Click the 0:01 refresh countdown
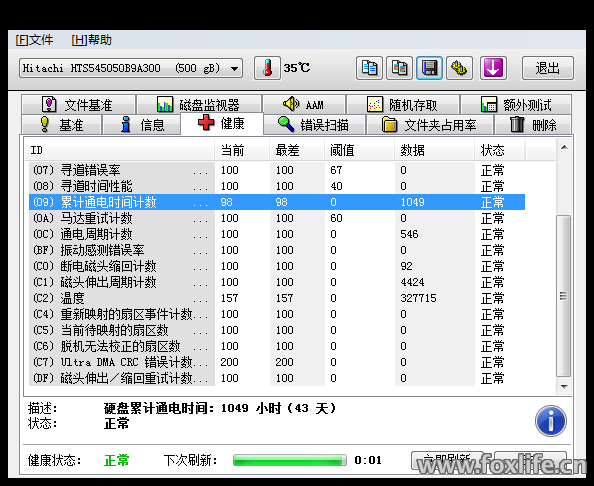 click(x=368, y=460)
